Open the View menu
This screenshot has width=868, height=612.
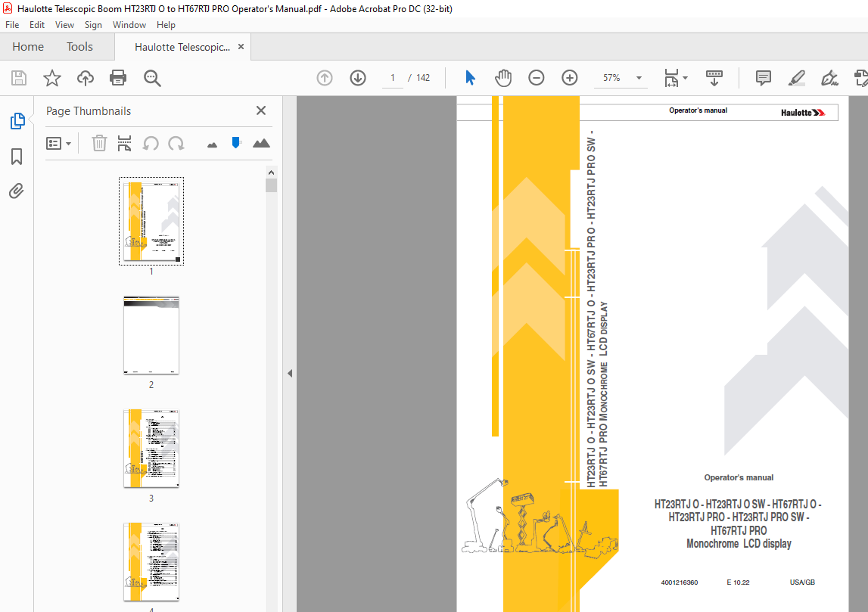pos(65,25)
